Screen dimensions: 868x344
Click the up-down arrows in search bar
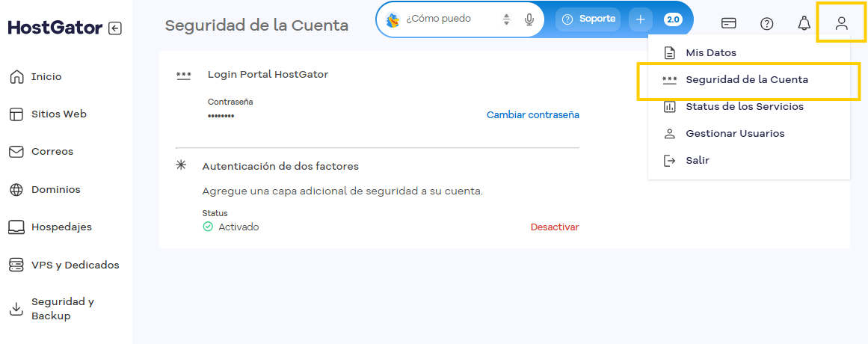pyautogui.click(x=506, y=19)
